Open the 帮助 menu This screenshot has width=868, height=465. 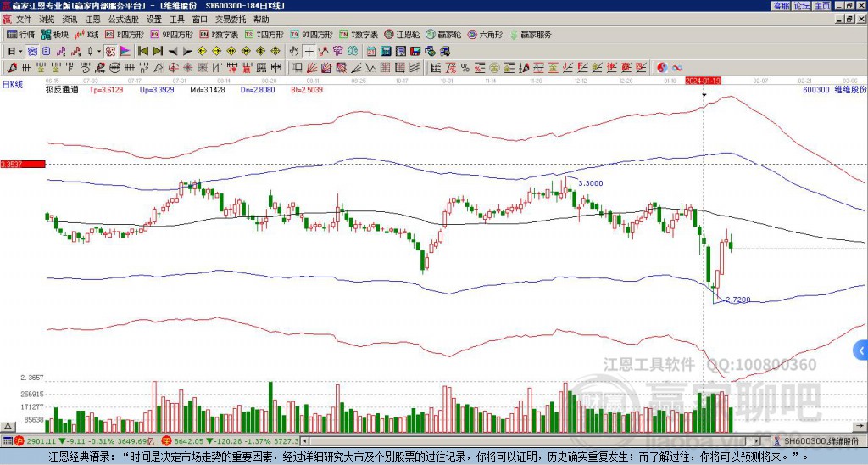261,20
